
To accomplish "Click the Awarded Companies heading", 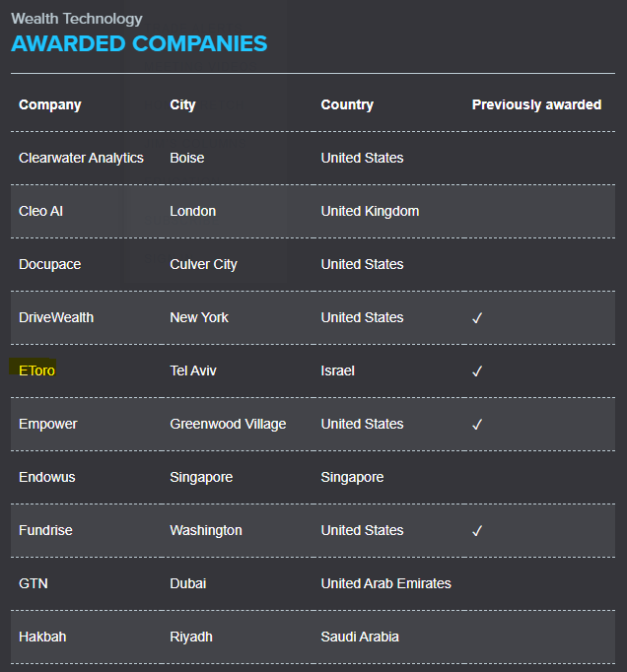I will coord(139,43).
